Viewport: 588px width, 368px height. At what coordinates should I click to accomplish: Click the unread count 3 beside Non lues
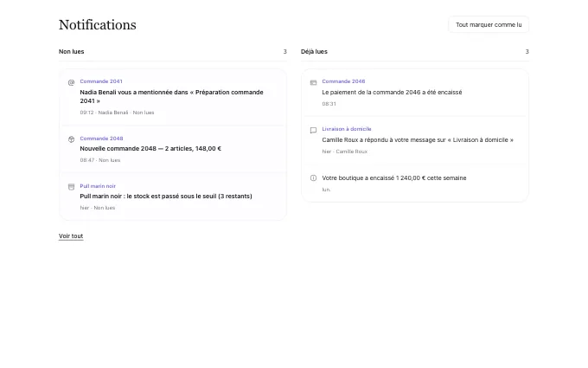click(285, 51)
